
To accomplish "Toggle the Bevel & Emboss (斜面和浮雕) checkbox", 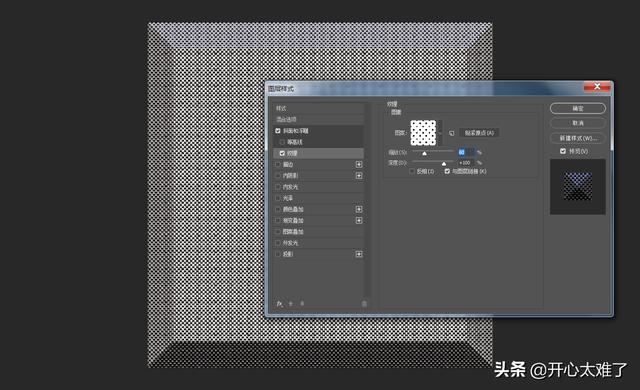I will [x=278, y=131].
